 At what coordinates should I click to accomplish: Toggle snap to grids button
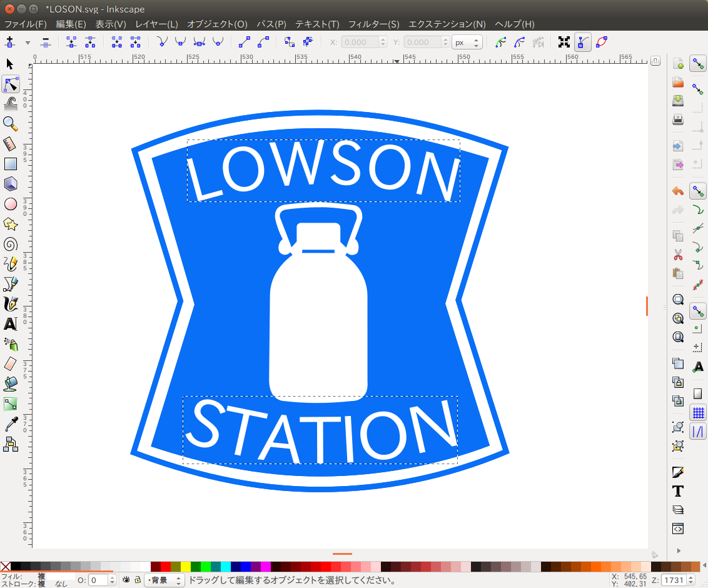click(x=698, y=412)
